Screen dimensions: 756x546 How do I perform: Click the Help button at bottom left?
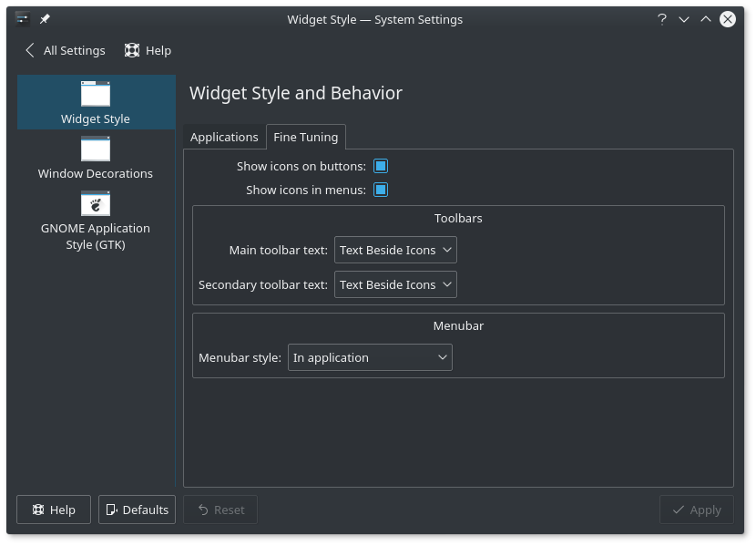pos(53,510)
